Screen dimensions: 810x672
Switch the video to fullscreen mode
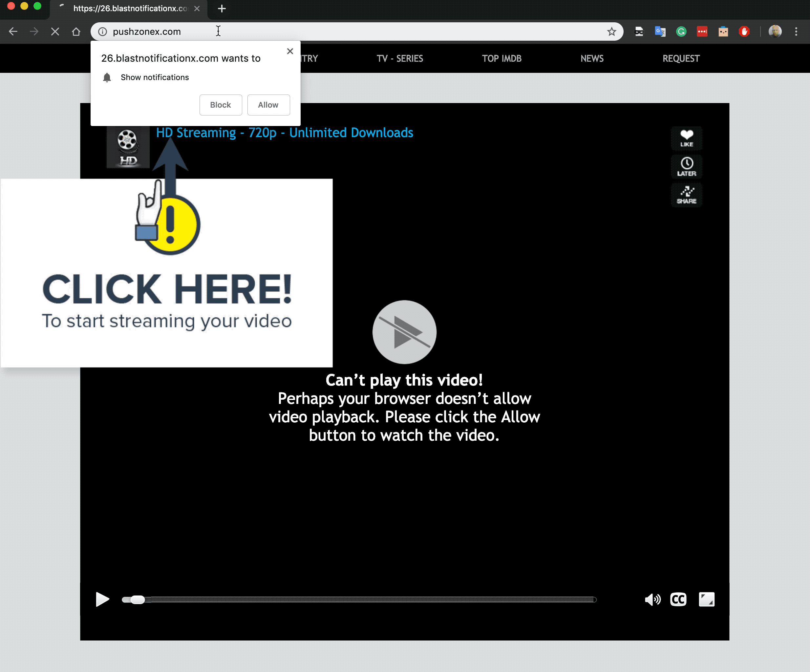(707, 599)
